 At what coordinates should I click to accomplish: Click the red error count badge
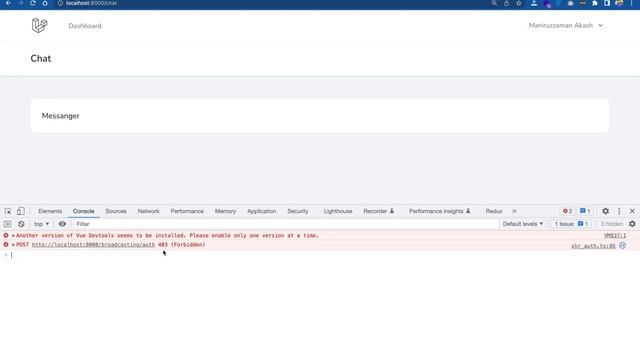[567, 211]
